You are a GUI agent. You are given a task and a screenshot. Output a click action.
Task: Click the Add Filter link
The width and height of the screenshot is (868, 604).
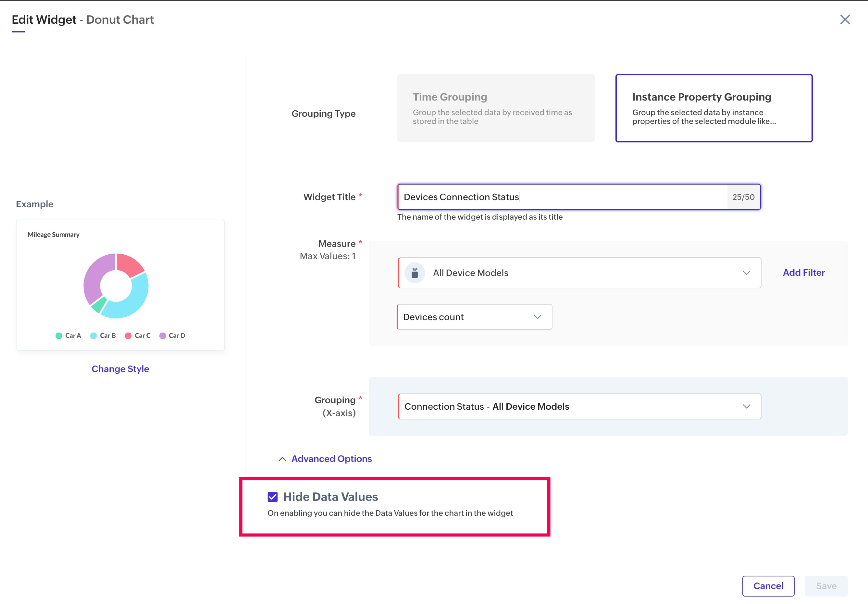point(803,272)
